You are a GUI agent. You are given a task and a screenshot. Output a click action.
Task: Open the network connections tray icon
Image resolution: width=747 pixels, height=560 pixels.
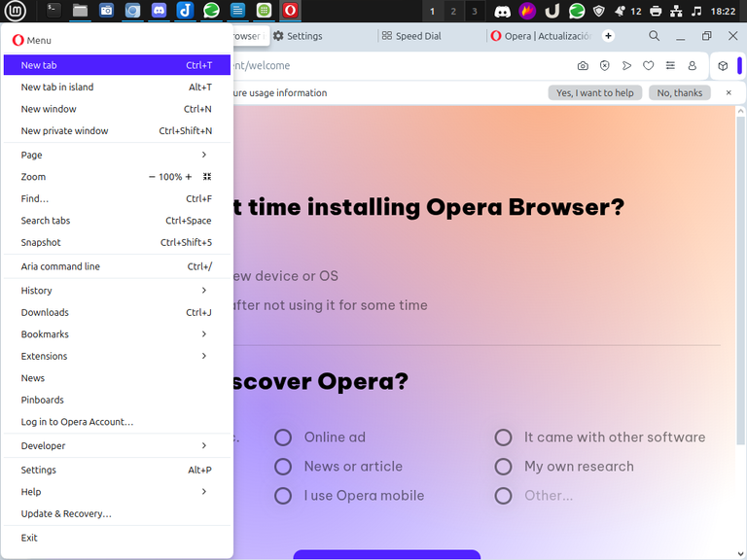pyautogui.click(x=676, y=11)
